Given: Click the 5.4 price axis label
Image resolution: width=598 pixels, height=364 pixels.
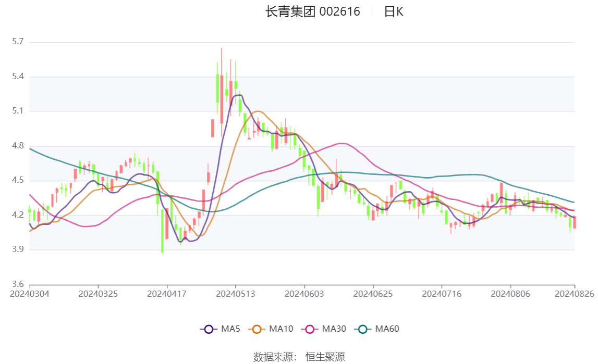Looking at the screenshot, I should coord(18,77).
